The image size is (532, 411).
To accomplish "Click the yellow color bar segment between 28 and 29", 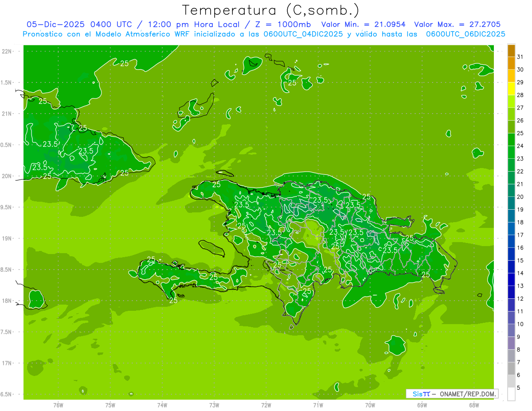I will click(x=511, y=89).
